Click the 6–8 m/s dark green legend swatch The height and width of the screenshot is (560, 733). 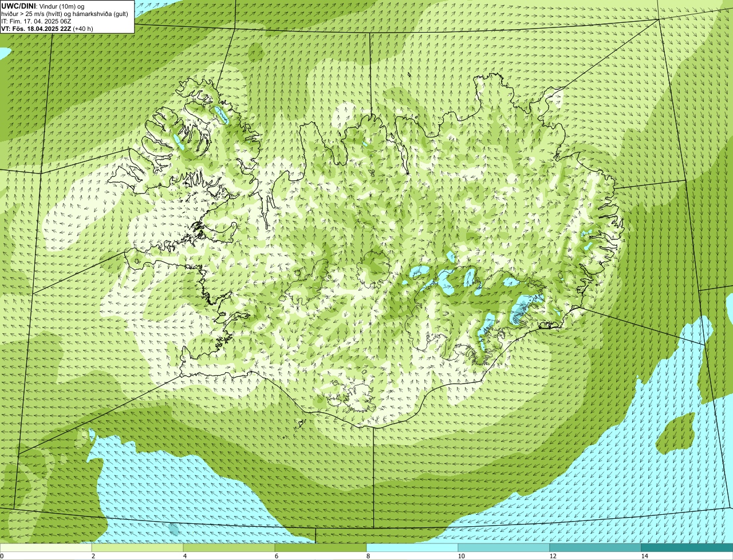click(321, 547)
